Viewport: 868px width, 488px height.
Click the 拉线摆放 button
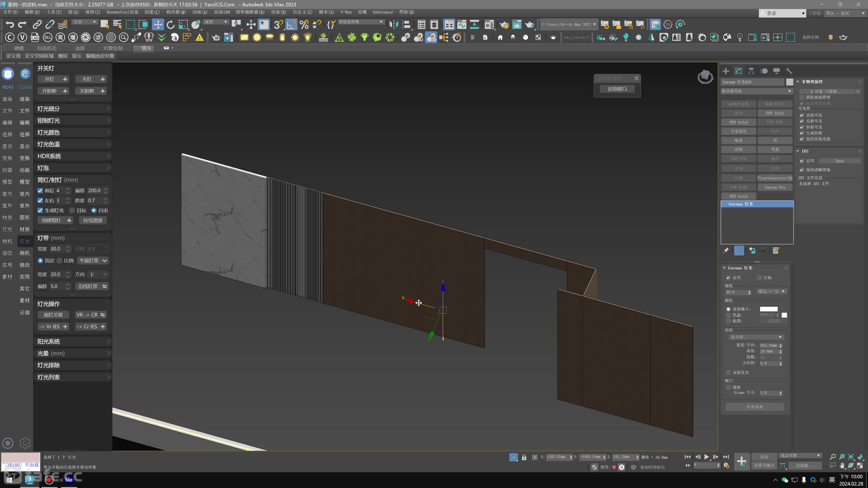[93, 220]
